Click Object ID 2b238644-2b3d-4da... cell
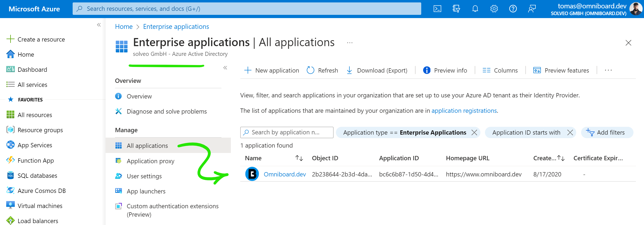The width and height of the screenshot is (644, 225). tap(342, 174)
